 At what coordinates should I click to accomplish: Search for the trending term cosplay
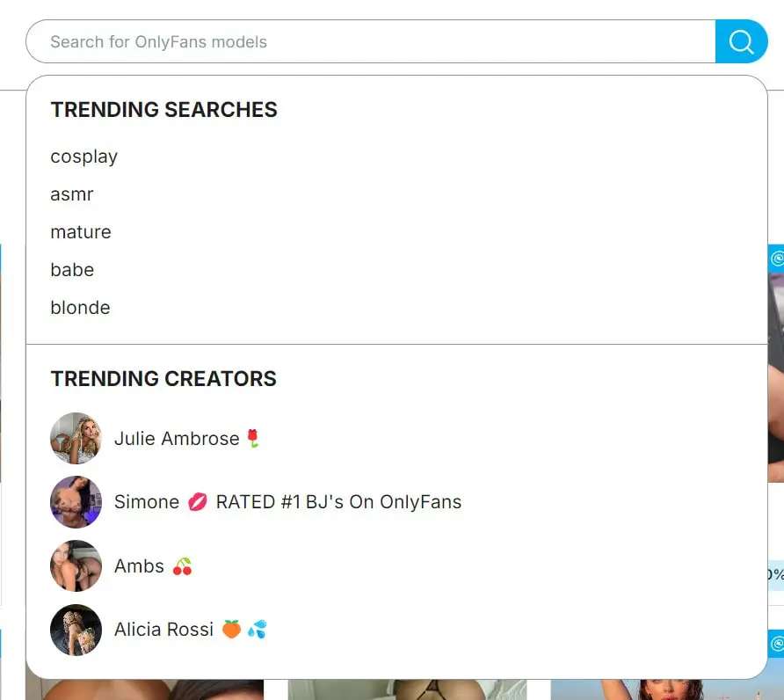pyautogui.click(x=83, y=157)
